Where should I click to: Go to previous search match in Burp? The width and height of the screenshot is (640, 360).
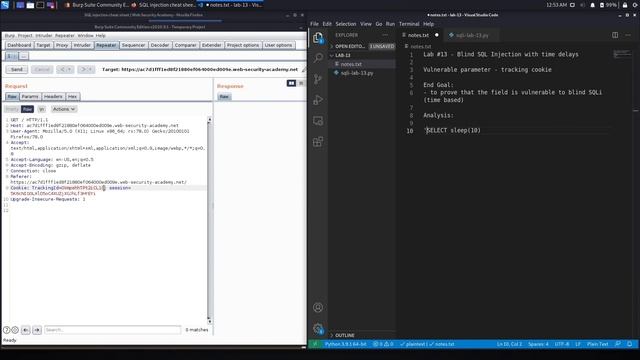tap(26, 330)
